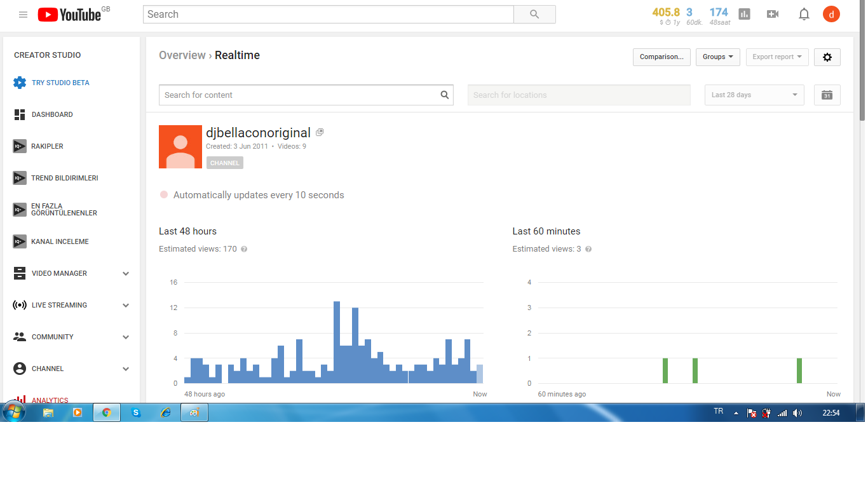Click the vidIQ 174 48saat views stat

pos(719,17)
